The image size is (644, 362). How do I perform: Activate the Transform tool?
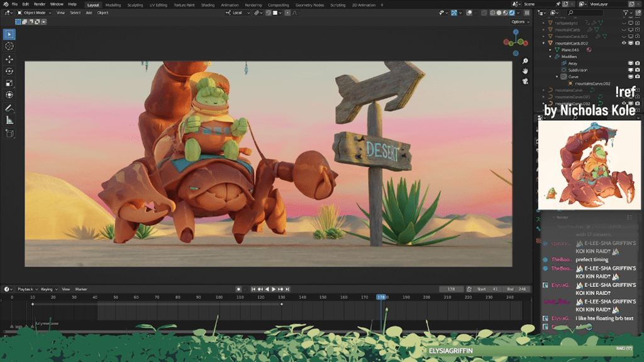pos(9,95)
